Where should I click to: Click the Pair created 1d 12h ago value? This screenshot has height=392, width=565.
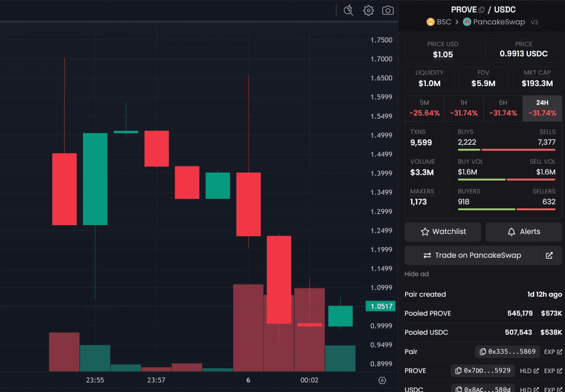point(545,294)
